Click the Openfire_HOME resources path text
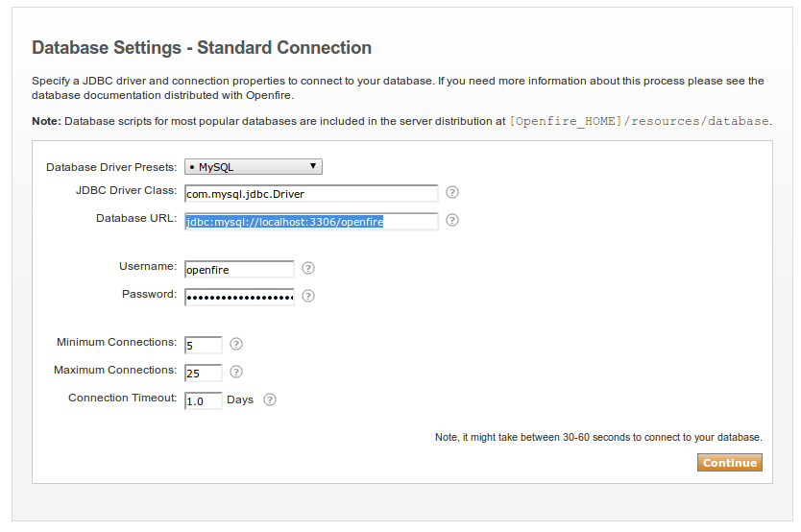 pos(640,122)
